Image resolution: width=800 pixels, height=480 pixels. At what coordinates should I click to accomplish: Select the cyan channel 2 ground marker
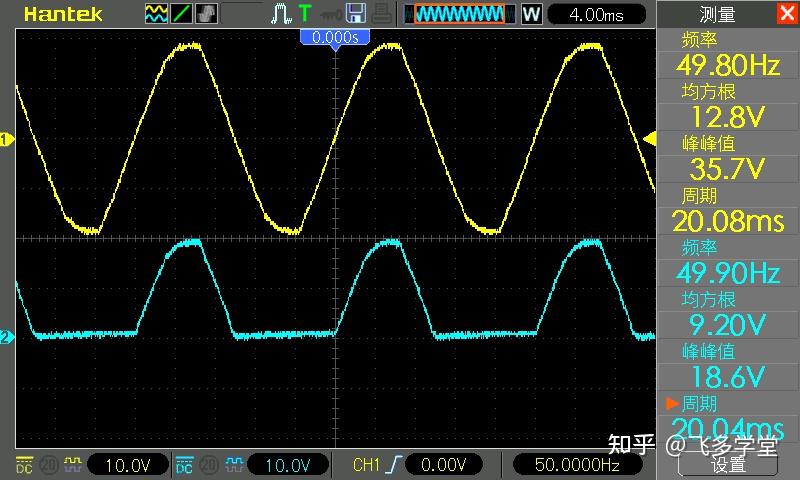[6, 337]
